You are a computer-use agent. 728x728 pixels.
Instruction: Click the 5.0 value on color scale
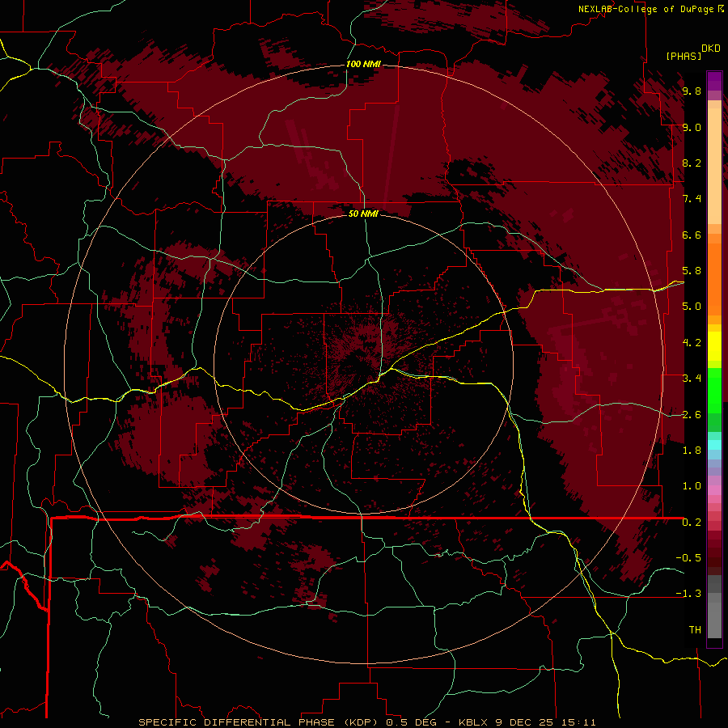pos(692,307)
